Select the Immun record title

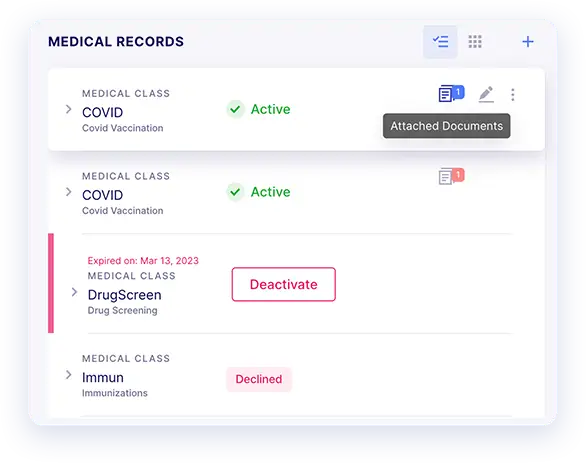pos(103,377)
